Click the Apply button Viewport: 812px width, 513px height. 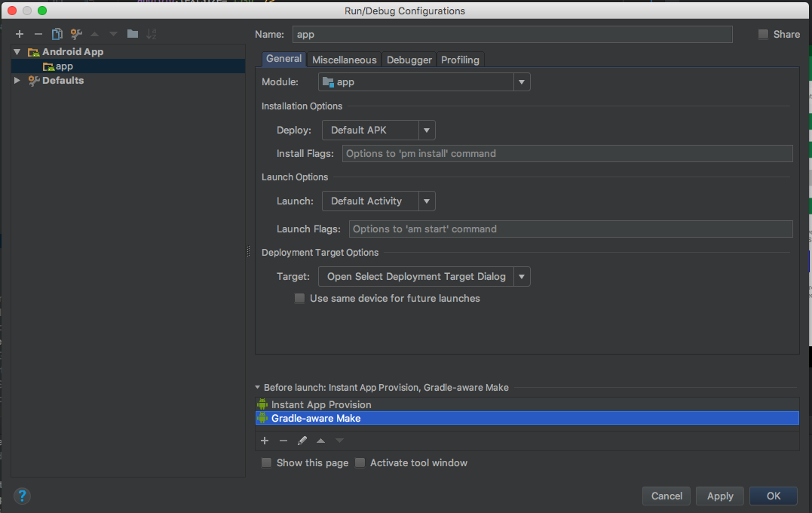coord(720,496)
